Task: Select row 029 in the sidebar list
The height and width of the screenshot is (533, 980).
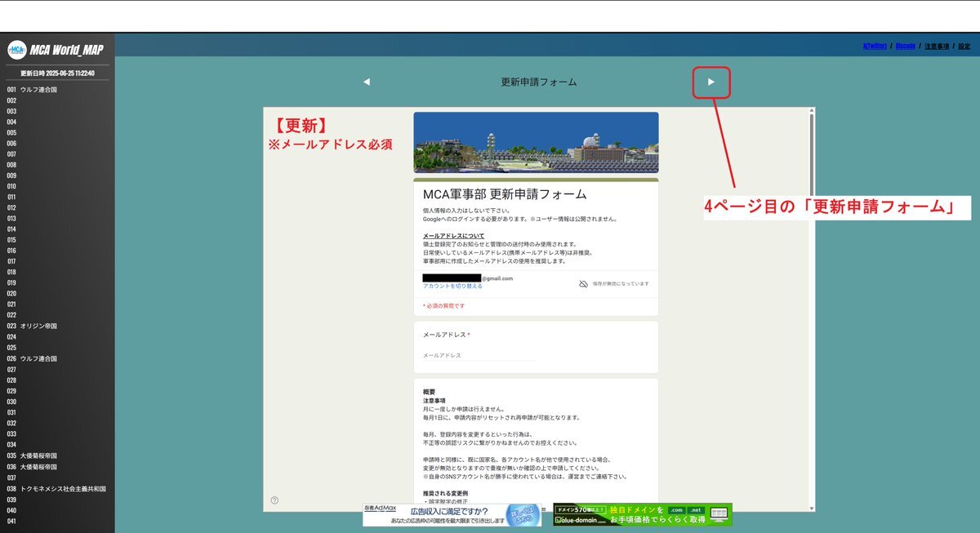Action: click(x=57, y=391)
